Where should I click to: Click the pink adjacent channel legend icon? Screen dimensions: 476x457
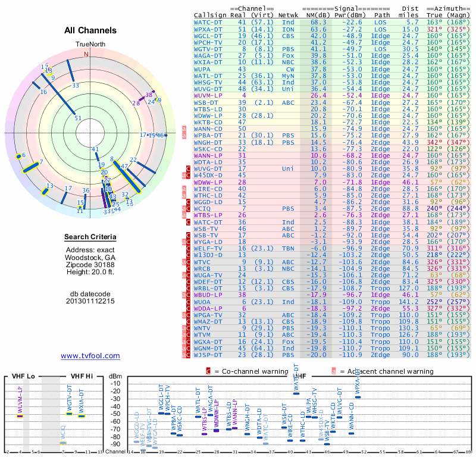coord(334,371)
